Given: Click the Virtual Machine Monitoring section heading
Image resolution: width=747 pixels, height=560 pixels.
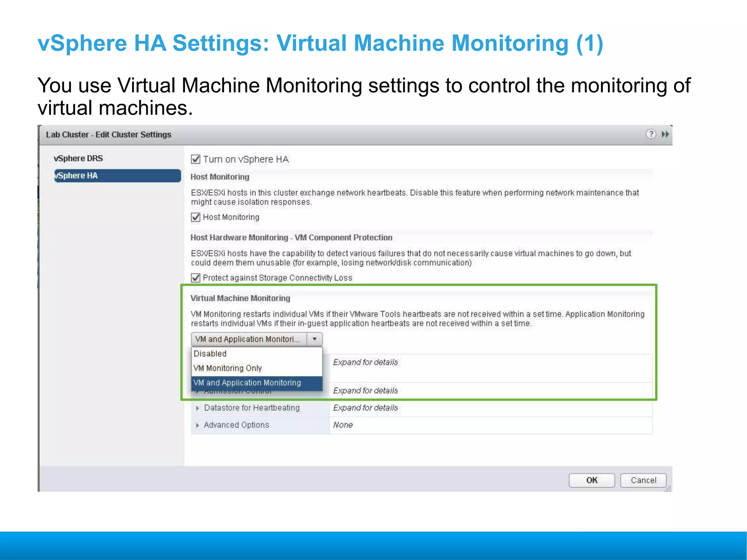Looking at the screenshot, I should click(240, 298).
